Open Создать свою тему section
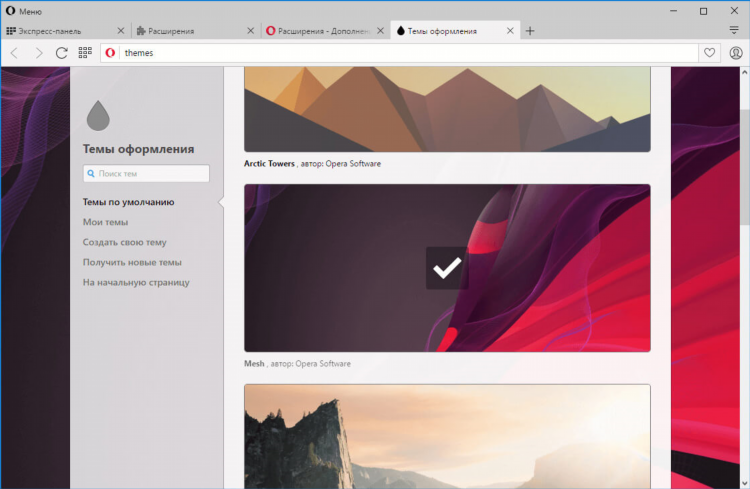Screen dimensions: 750x489 pos(124,242)
